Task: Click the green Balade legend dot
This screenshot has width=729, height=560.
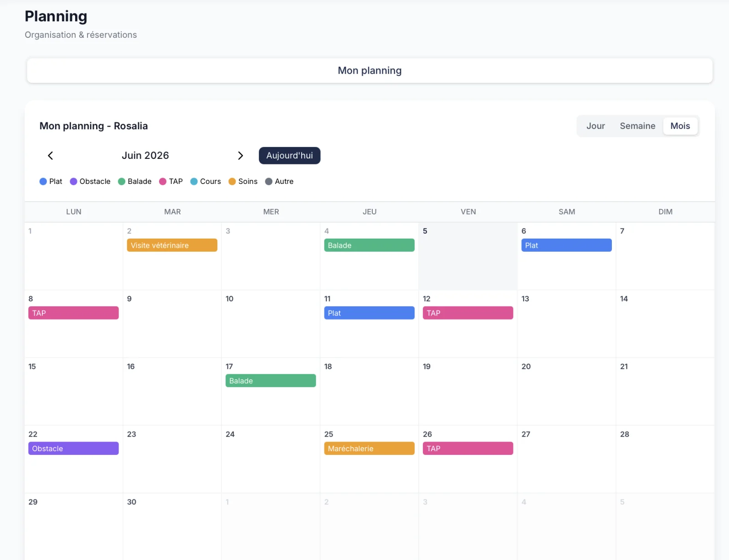Action: (122, 181)
